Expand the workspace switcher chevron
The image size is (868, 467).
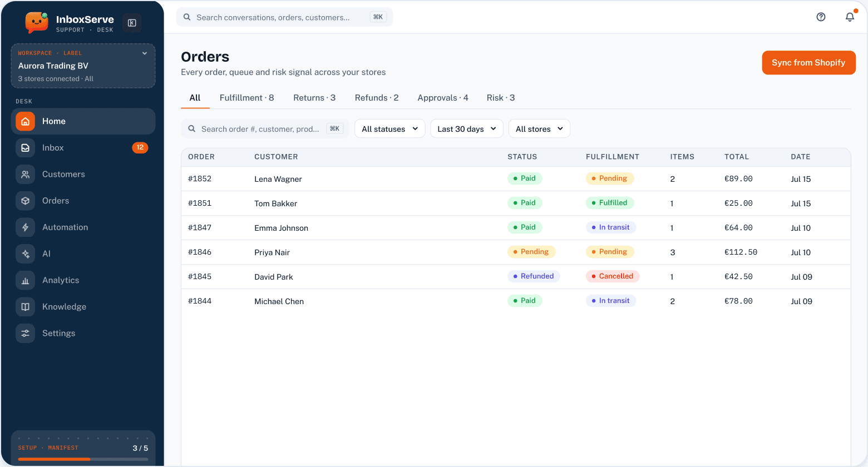coord(145,53)
